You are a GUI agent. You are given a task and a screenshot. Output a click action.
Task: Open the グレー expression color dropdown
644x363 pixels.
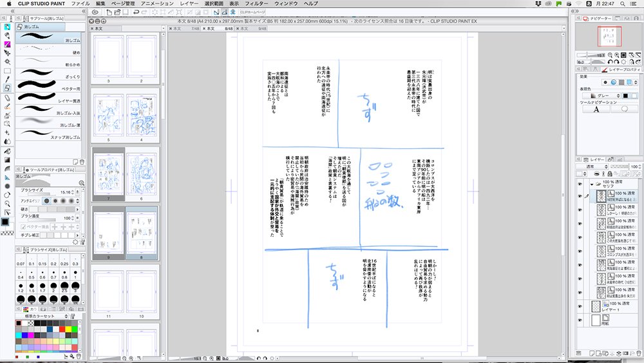(x=601, y=95)
